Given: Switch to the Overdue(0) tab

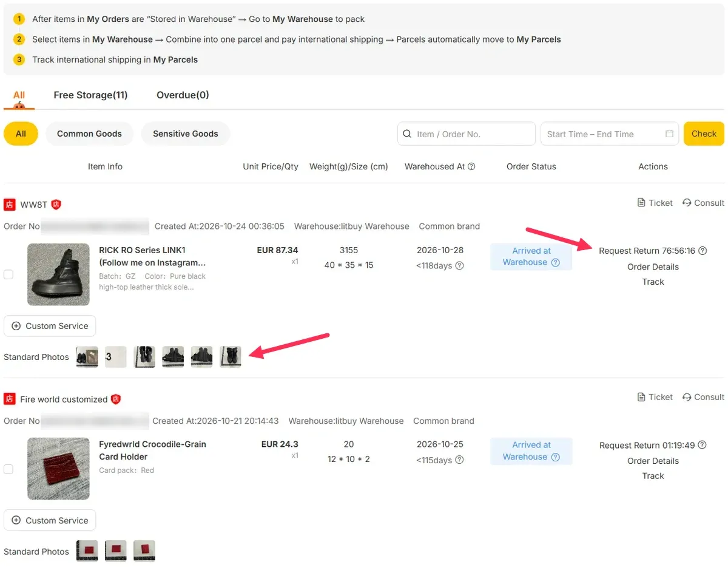Looking at the screenshot, I should pyautogui.click(x=183, y=95).
